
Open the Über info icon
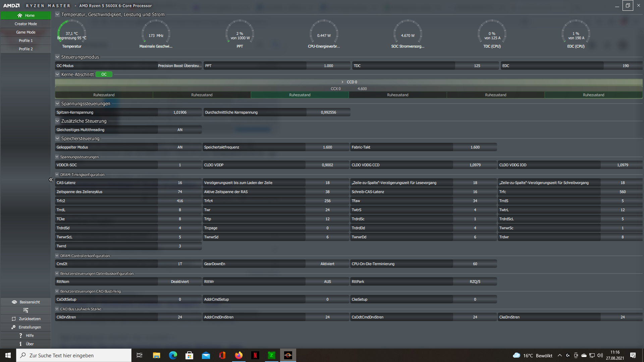(x=20, y=344)
